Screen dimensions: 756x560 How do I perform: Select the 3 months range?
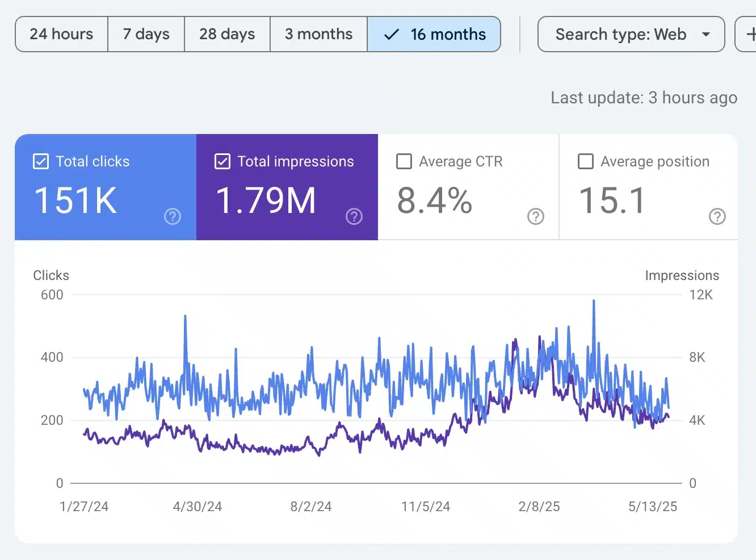click(x=318, y=35)
